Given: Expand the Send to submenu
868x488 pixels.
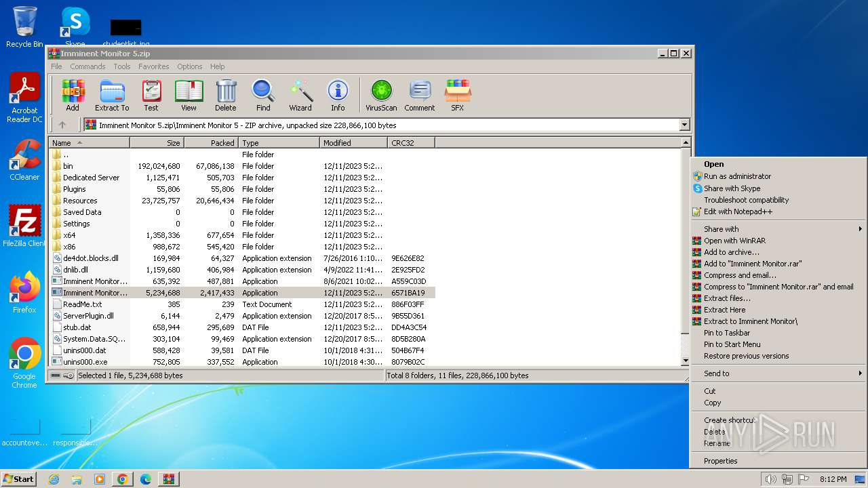Looking at the screenshot, I should point(778,373).
